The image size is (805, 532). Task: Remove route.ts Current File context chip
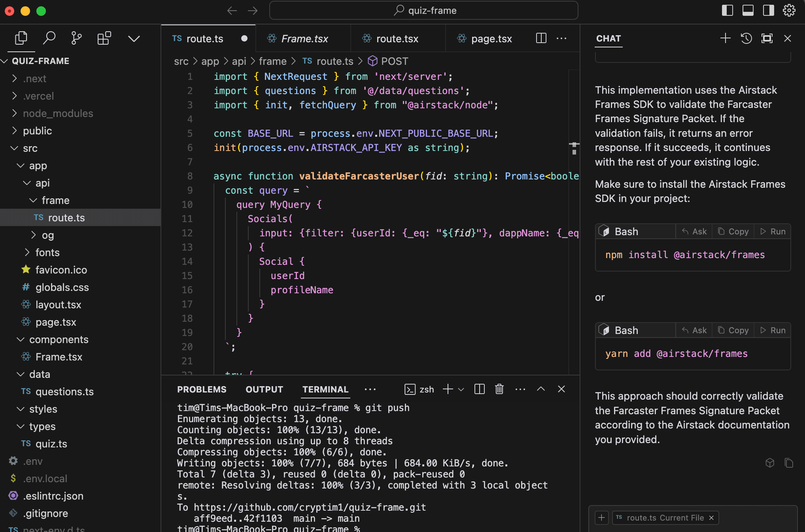click(711, 518)
